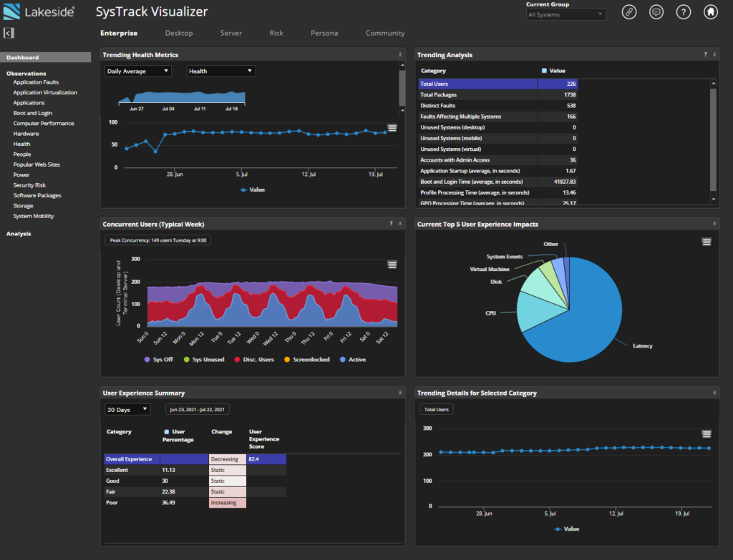Open Popular Web Sites observation
The image size is (733, 560).
click(37, 164)
